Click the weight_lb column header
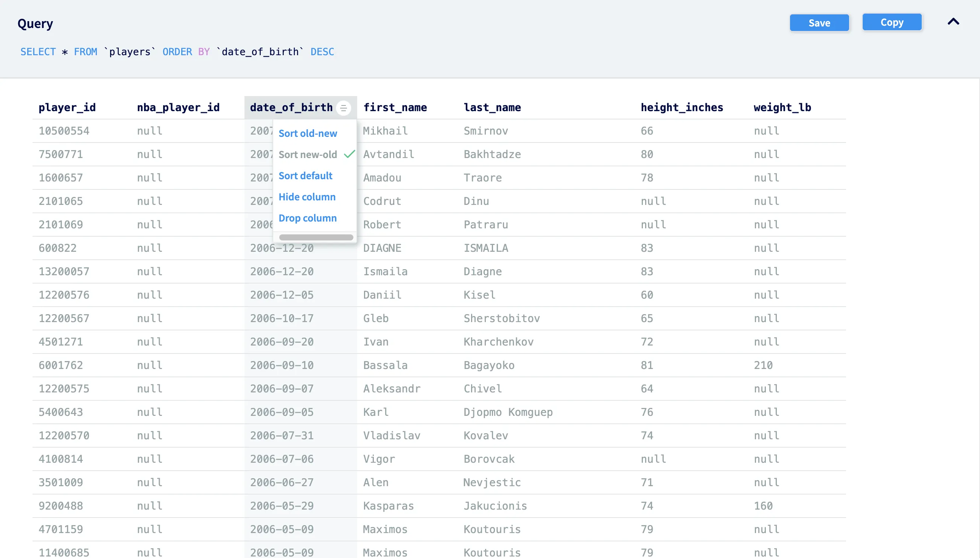Image resolution: width=980 pixels, height=558 pixels. (x=782, y=108)
